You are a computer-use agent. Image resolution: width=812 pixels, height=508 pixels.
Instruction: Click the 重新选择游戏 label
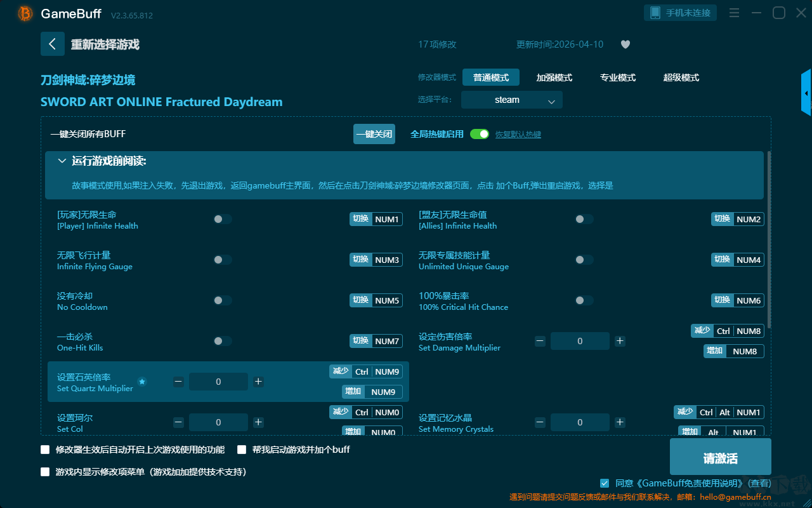(105, 44)
